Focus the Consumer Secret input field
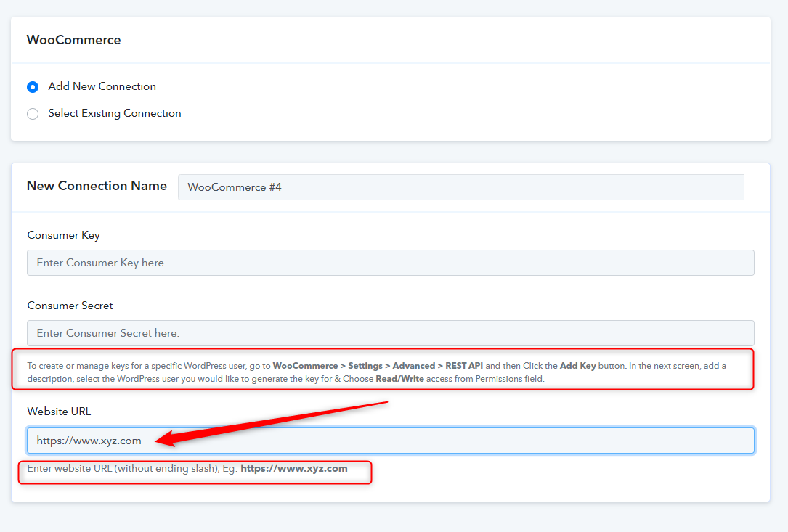Image resolution: width=788 pixels, height=532 pixels. tap(391, 333)
